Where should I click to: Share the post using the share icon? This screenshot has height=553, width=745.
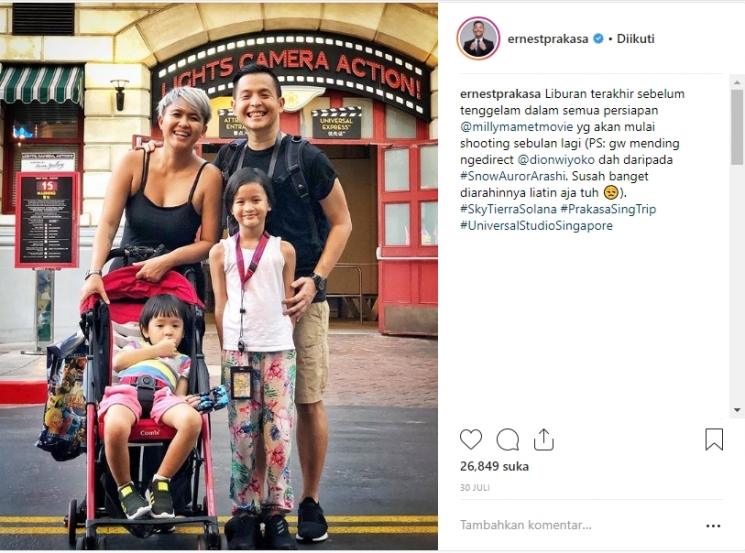pos(544,439)
